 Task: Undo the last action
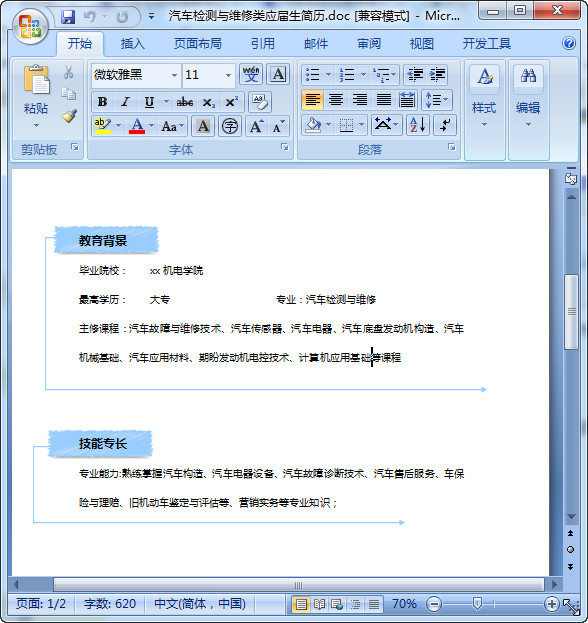point(90,16)
